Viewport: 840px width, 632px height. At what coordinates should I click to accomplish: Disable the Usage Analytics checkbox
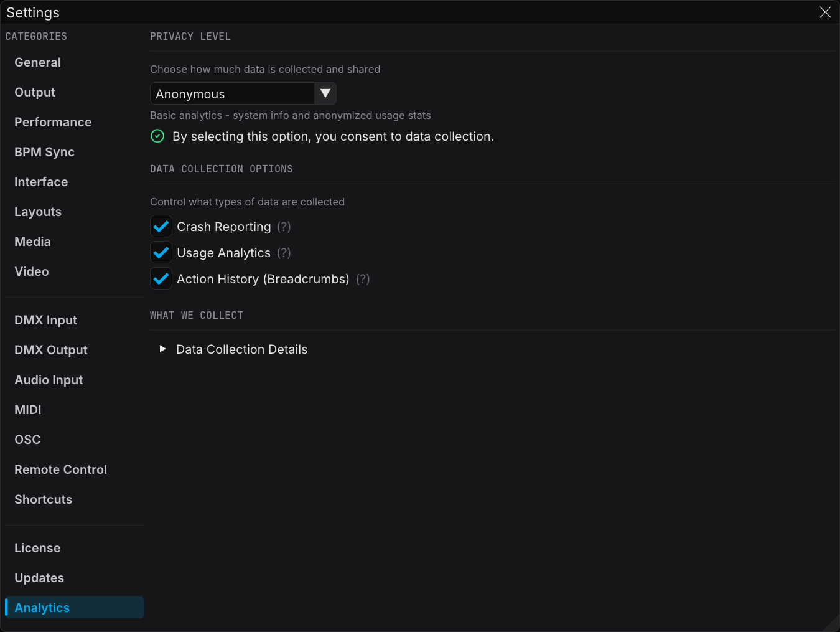point(161,253)
